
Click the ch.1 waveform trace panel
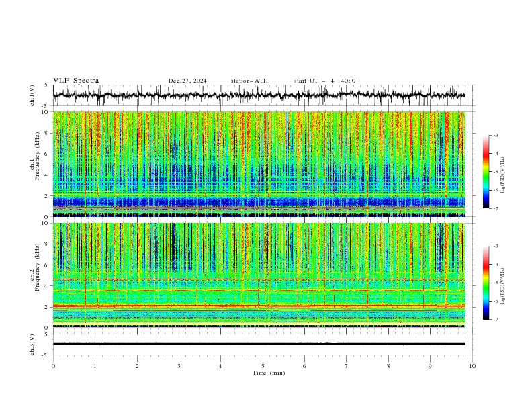pos(264,95)
